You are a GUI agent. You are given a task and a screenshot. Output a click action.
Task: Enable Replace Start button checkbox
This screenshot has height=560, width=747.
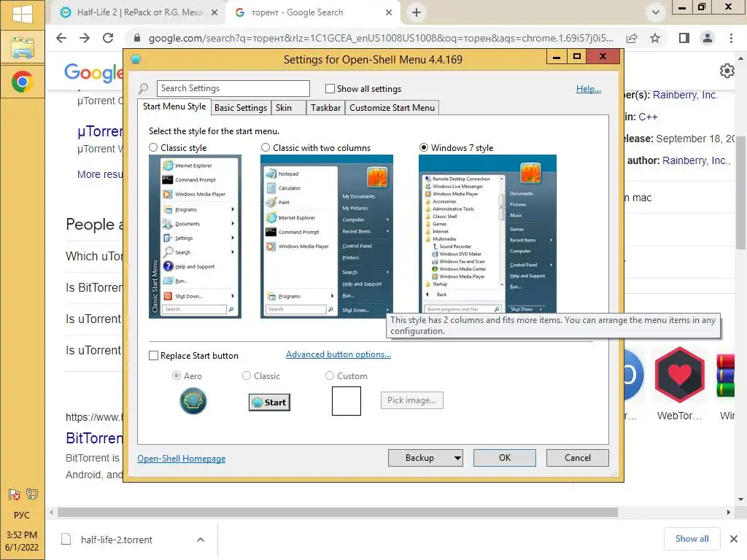153,356
